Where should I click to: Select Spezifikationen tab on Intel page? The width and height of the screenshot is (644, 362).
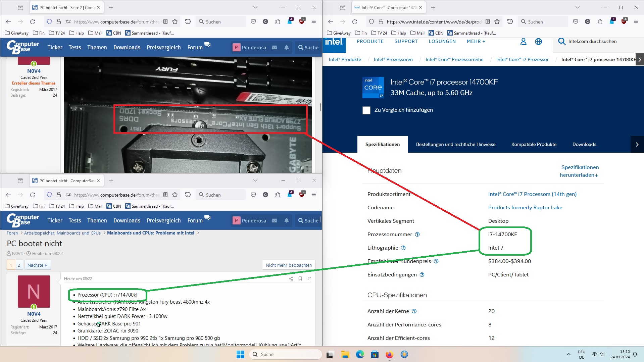pos(383,145)
